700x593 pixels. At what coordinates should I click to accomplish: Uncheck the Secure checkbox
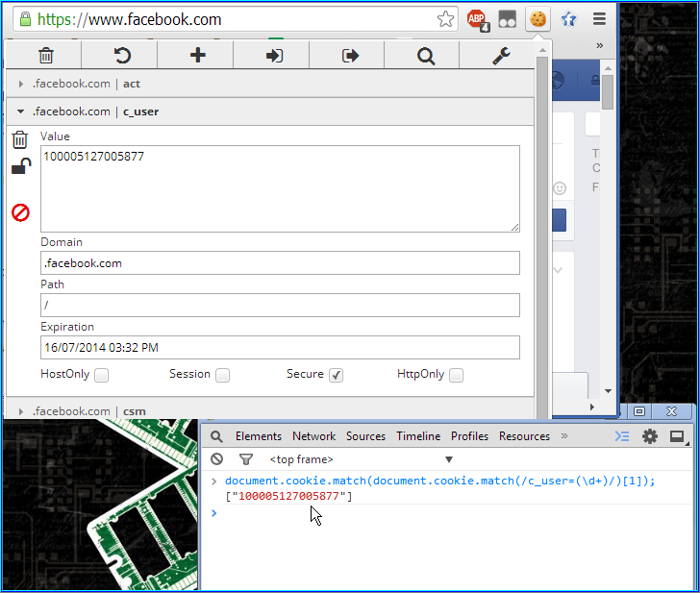pyautogui.click(x=337, y=375)
